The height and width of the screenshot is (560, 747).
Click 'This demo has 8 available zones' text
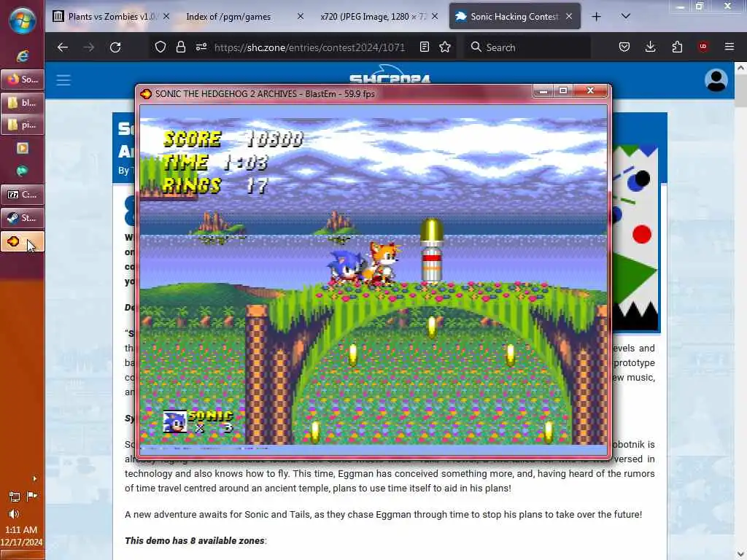[x=194, y=541]
